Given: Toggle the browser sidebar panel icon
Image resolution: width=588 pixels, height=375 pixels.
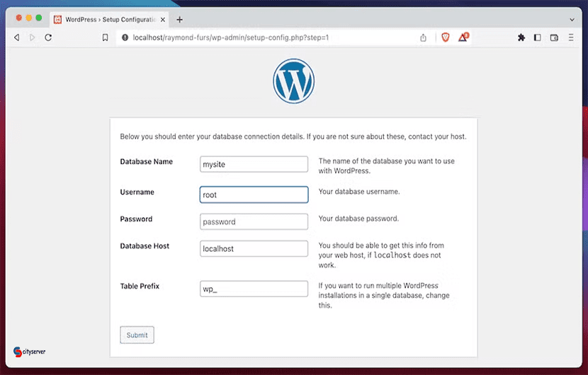Looking at the screenshot, I should coord(538,37).
